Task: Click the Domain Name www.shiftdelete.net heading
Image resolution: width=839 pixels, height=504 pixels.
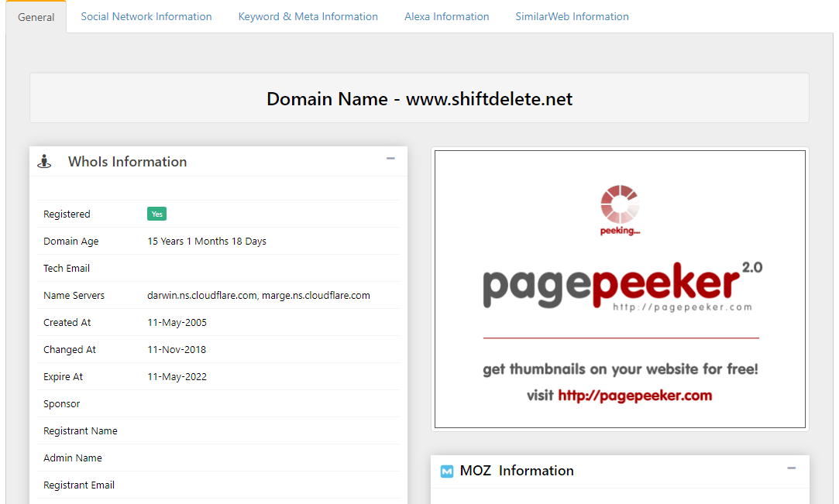Action: [x=419, y=99]
